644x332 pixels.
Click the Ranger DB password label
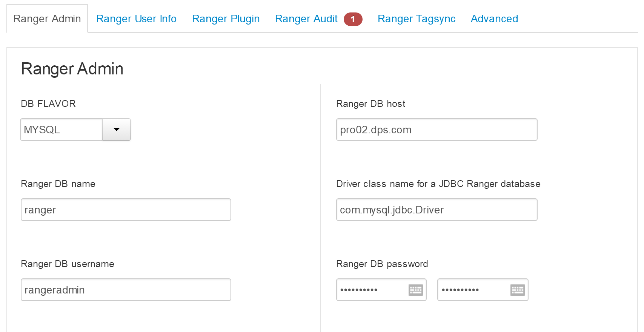pos(382,264)
